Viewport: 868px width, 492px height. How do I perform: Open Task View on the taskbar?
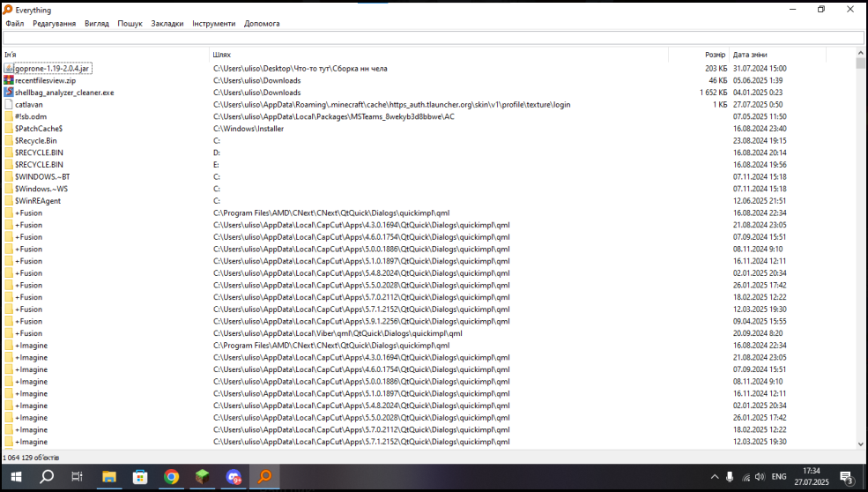(77, 476)
